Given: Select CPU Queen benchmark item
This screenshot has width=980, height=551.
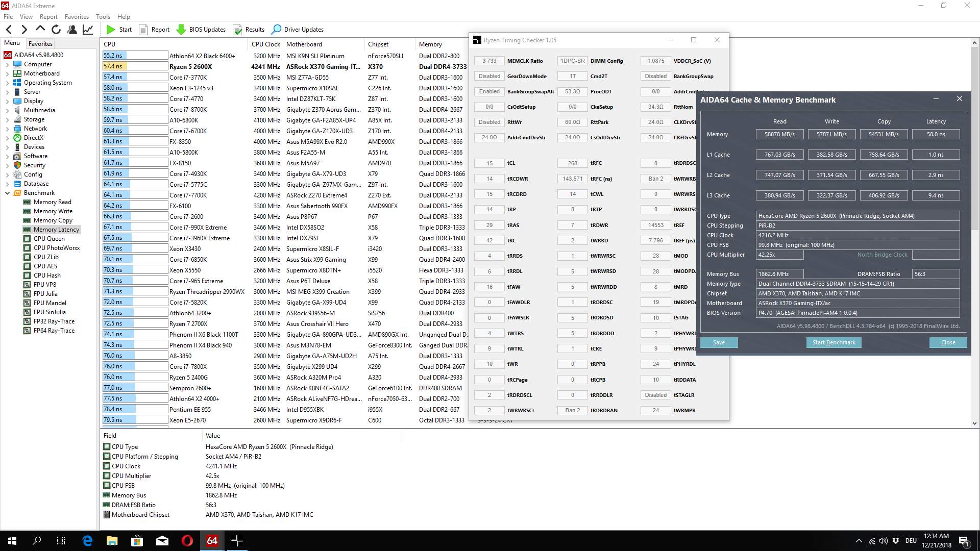Looking at the screenshot, I should pos(49,239).
